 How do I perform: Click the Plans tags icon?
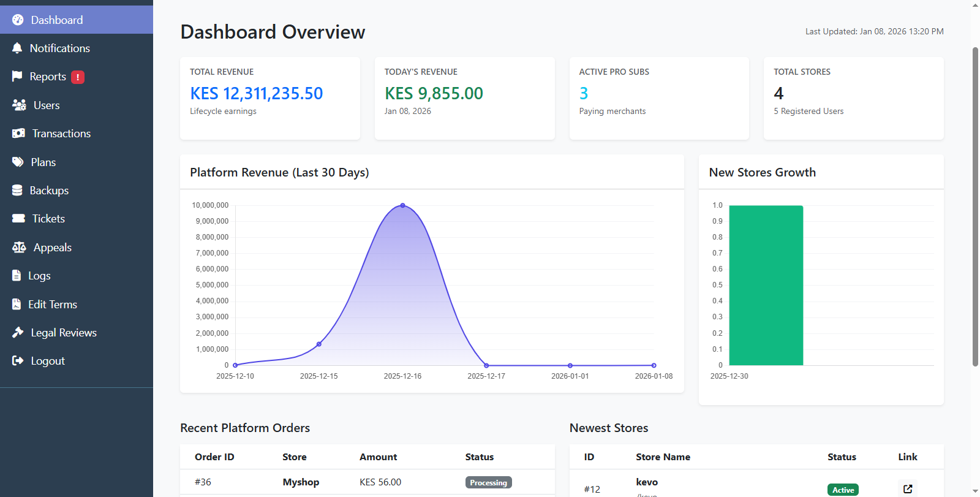(18, 162)
